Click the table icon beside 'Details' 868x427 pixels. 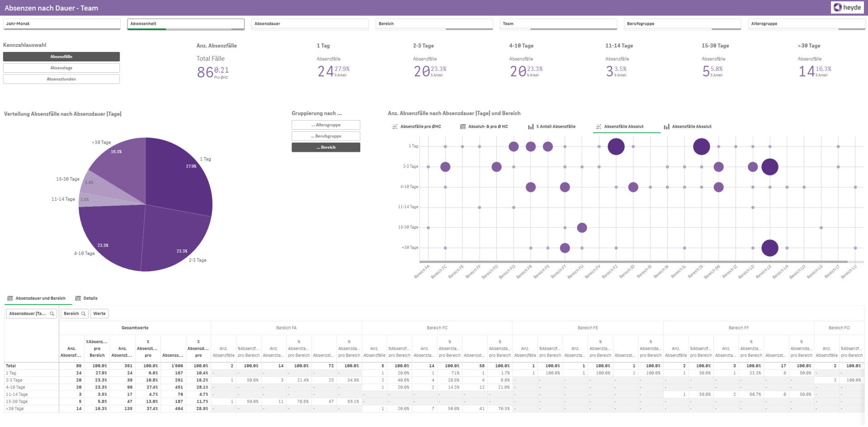[x=78, y=298]
